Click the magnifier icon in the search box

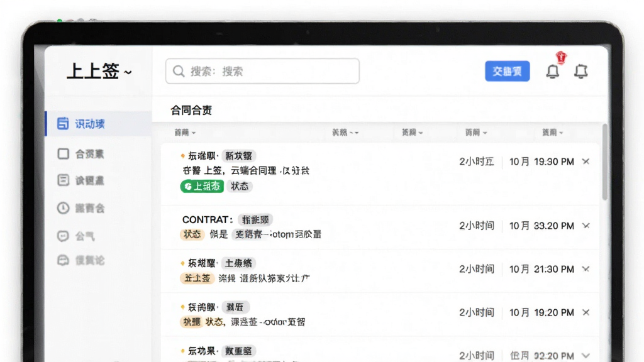coord(179,71)
